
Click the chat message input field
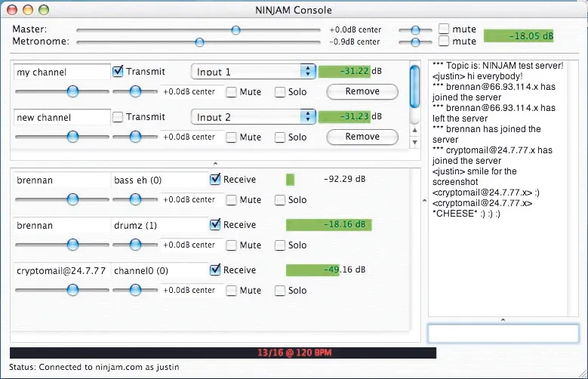(503, 333)
